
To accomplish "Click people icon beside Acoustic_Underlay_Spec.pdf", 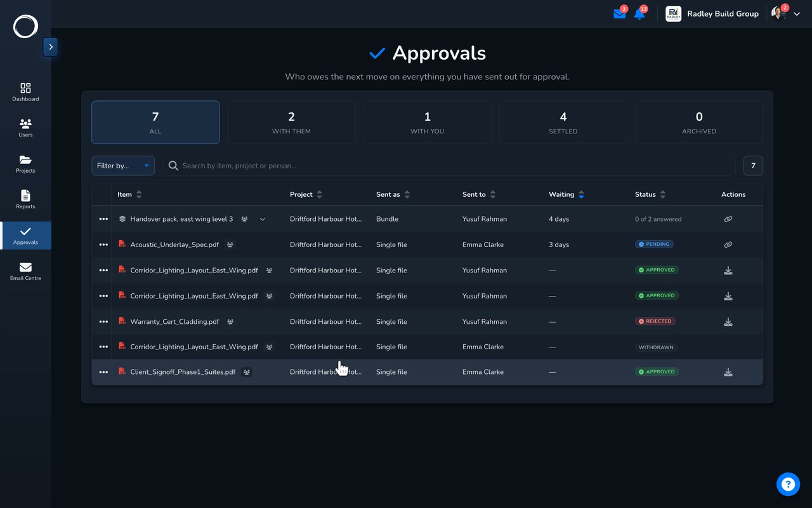I will coord(230,244).
